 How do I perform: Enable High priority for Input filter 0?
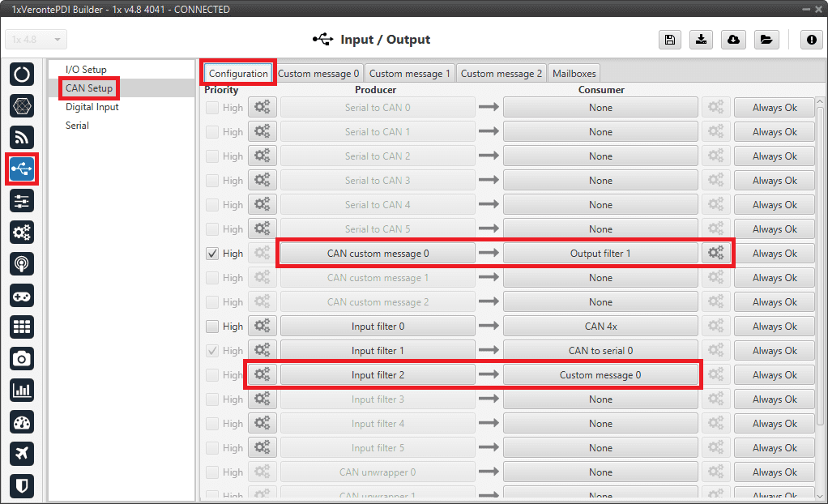click(212, 327)
